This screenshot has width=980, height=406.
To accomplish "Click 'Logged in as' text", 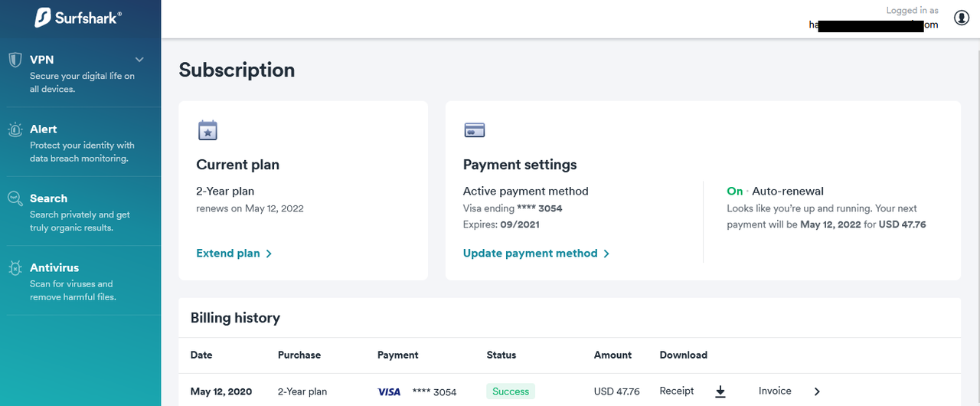I will pyautogui.click(x=912, y=11).
